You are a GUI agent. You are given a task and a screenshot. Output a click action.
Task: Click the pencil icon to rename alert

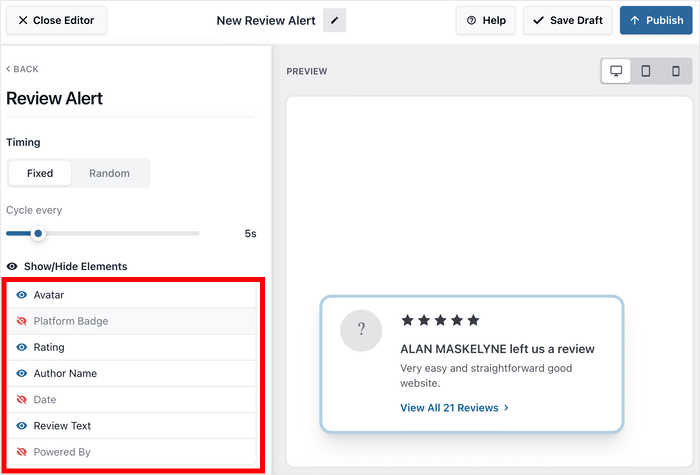tap(334, 20)
